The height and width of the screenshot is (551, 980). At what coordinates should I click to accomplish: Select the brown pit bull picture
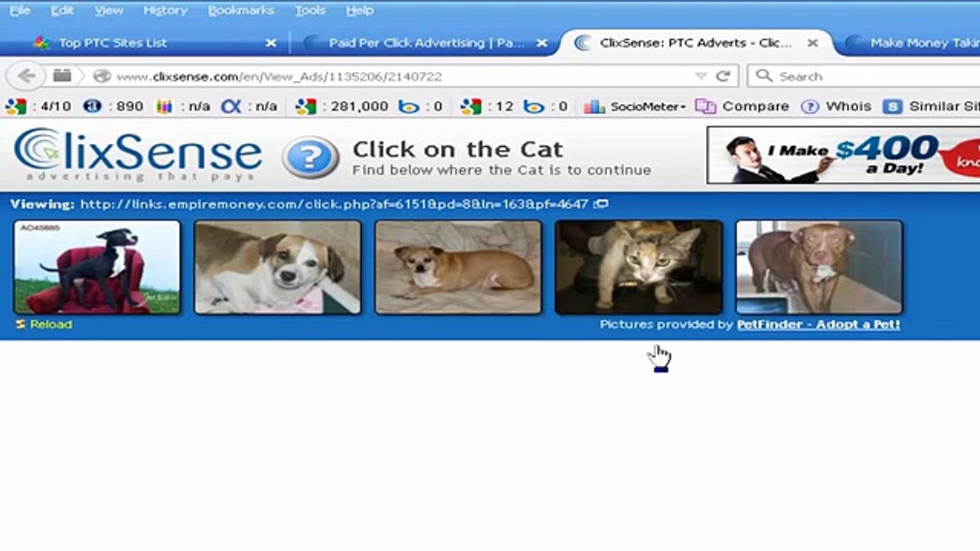pos(819,267)
